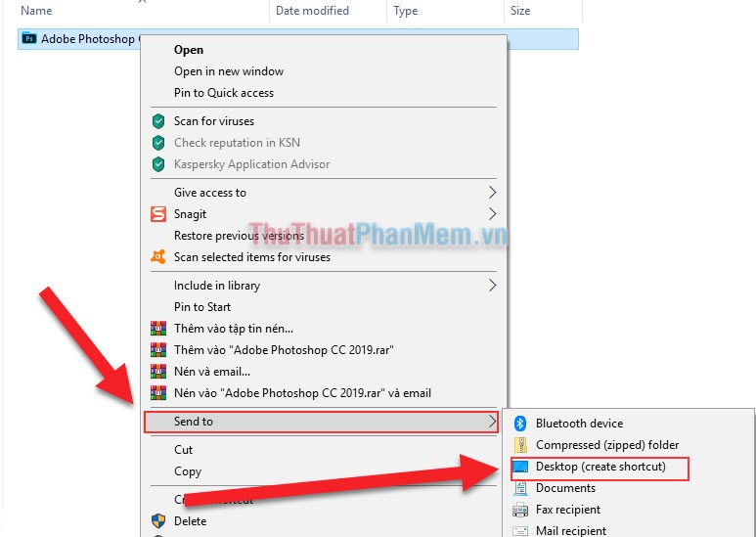The height and width of the screenshot is (537, 756).
Task: Choose Thêm vào tập tin nén...
Action: [234, 329]
